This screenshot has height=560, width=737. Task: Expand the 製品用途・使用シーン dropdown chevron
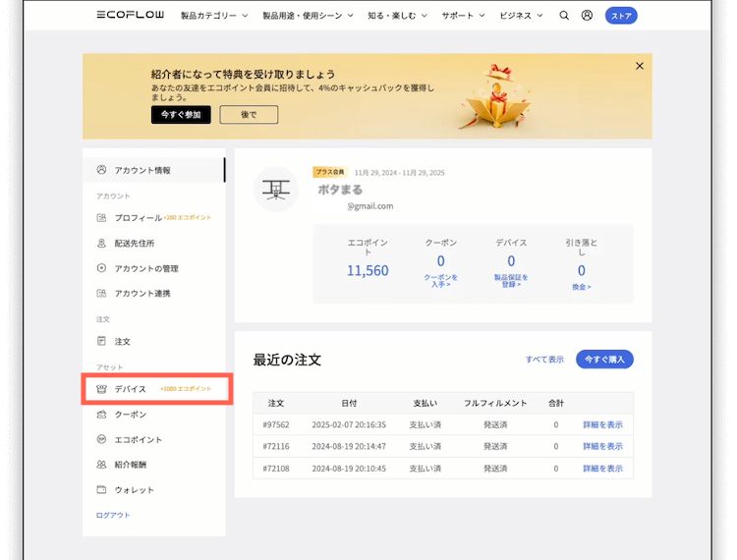[350, 16]
